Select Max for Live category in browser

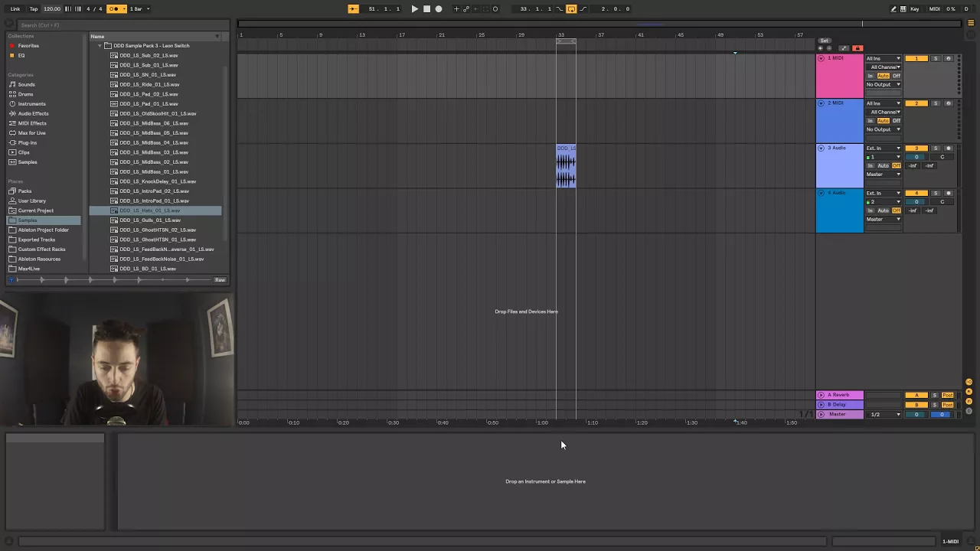(31, 133)
